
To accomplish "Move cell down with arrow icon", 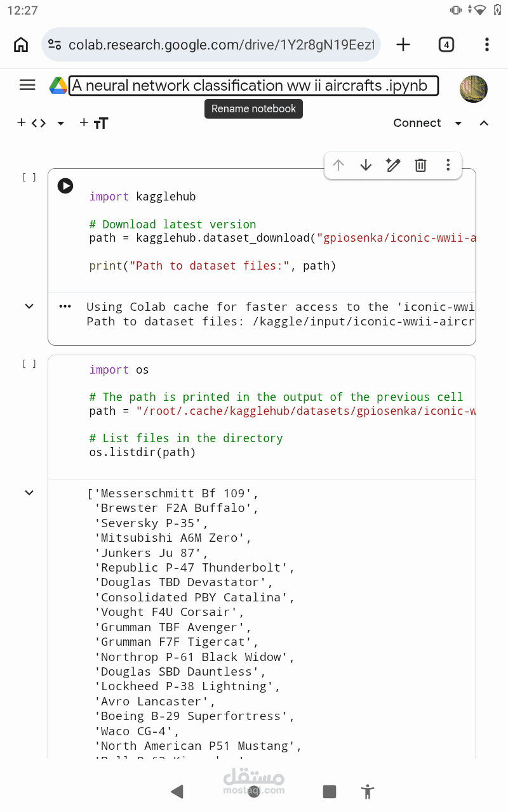I will pyautogui.click(x=366, y=166).
